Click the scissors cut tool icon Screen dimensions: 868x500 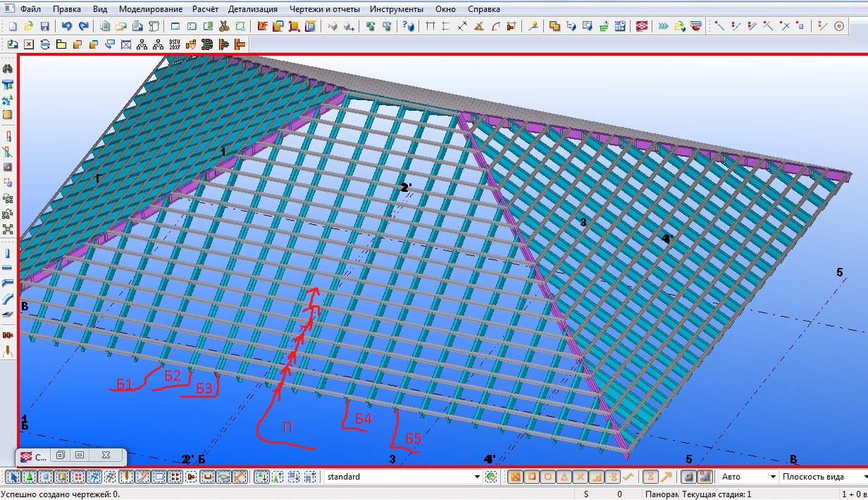(224, 26)
